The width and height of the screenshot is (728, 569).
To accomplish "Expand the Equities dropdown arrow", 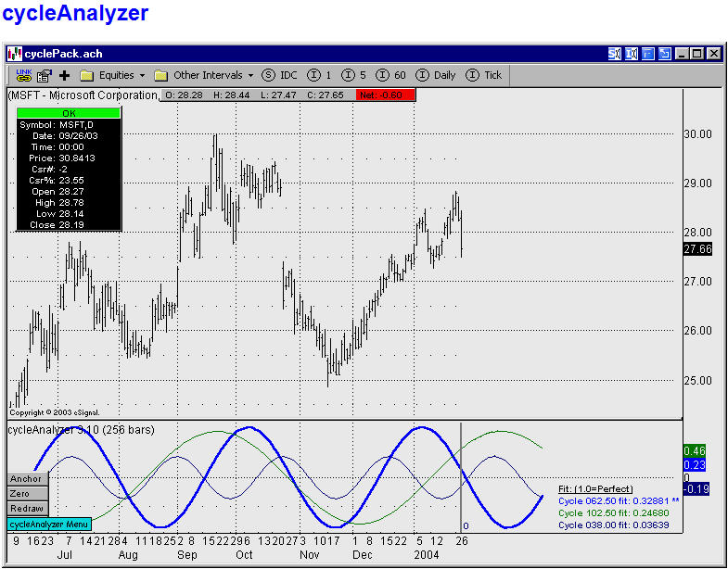I will (142, 76).
